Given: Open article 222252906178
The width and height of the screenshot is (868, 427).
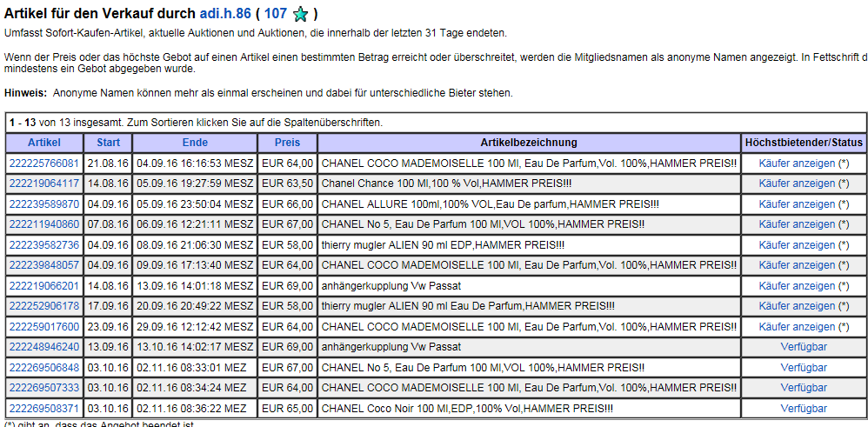Looking at the screenshot, I should click(x=44, y=306).
